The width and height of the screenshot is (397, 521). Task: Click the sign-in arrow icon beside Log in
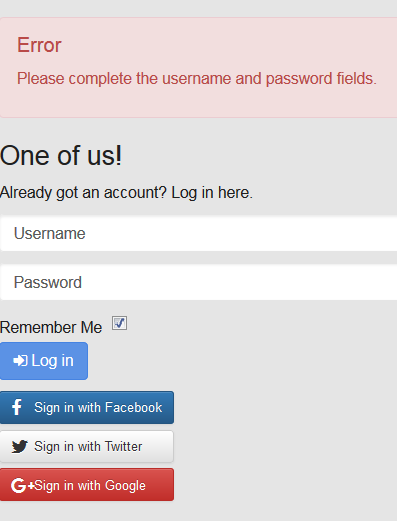coord(20,361)
